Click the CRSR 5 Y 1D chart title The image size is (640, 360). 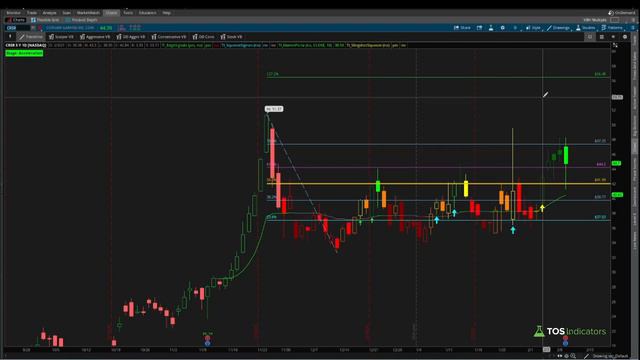[x=26, y=45]
